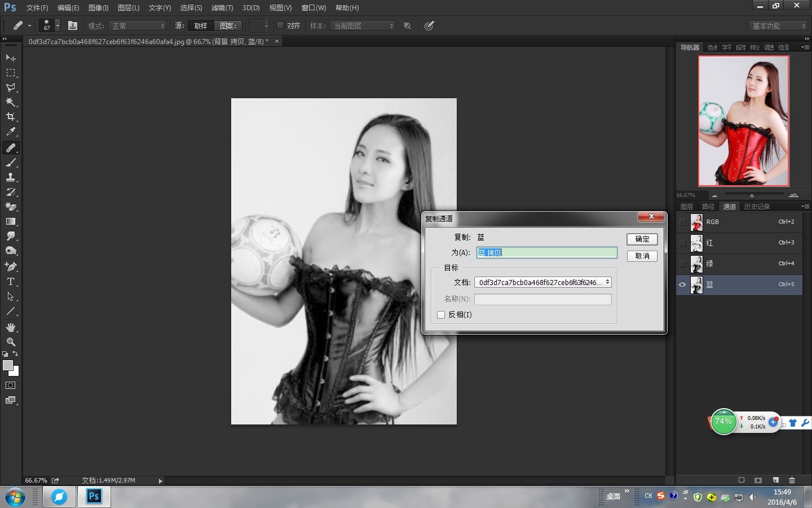The height and width of the screenshot is (508, 812).
Task: Save selection as channel icon
Action: [x=758, y=480]
